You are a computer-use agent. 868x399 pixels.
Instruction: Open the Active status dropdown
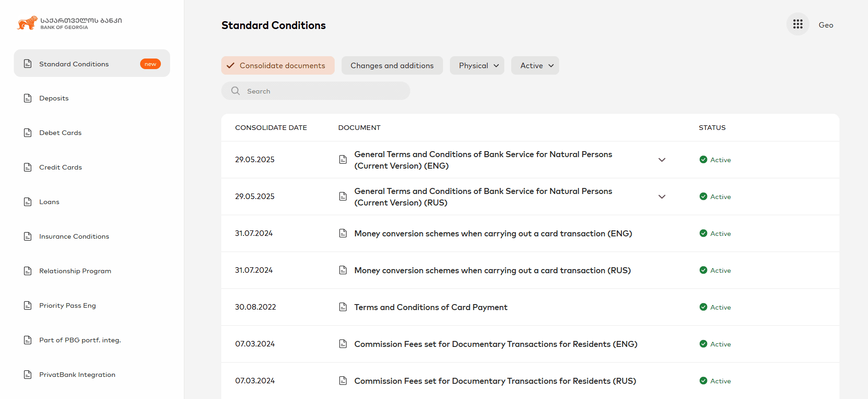coord(535,65)
